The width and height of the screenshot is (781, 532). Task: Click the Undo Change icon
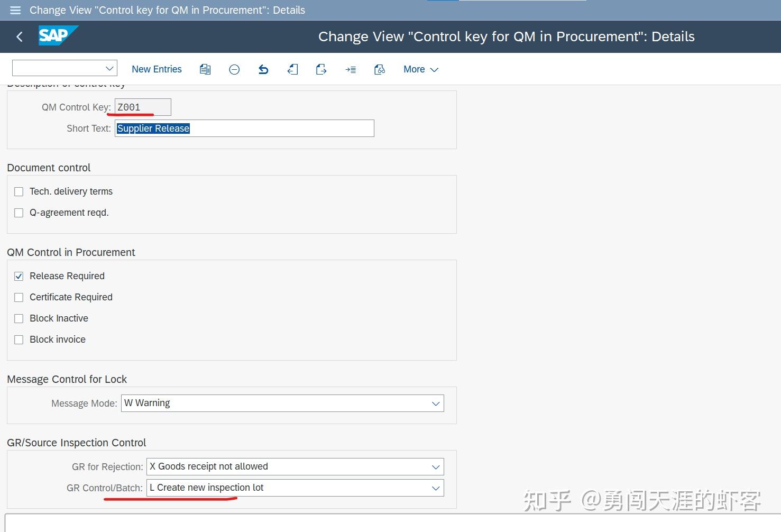tap(263, 69)
